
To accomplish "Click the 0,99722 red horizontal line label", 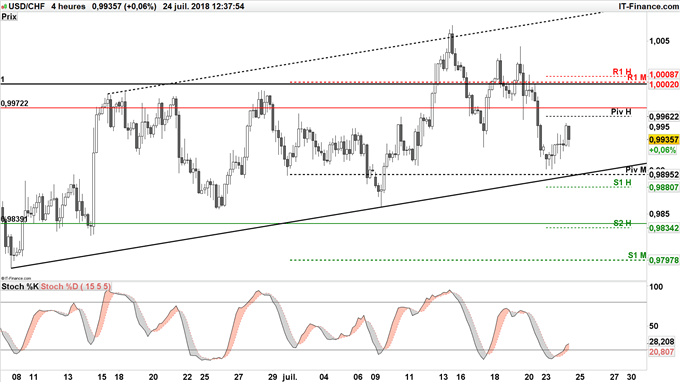I will [x=15, y=104].
